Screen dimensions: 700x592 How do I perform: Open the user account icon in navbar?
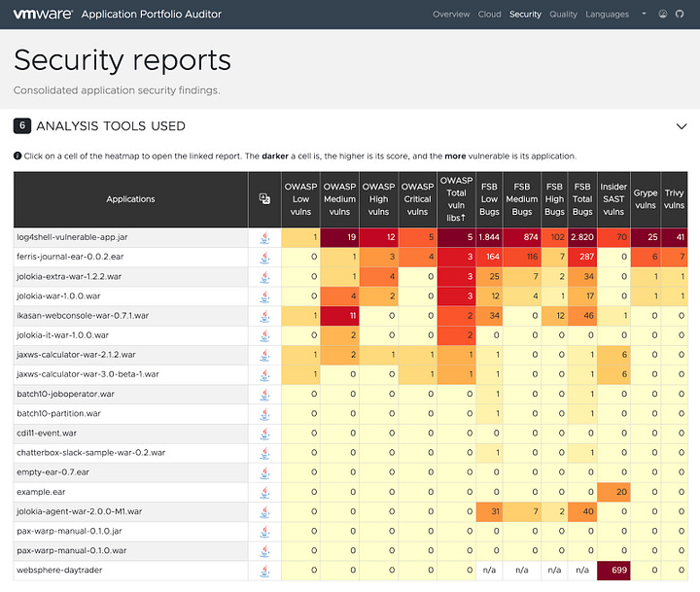[x=663, y=14]
